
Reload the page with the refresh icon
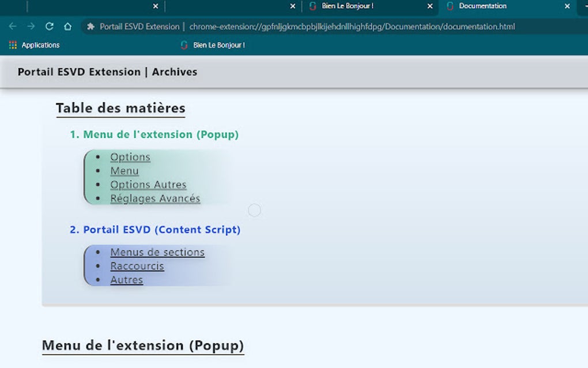pos(50,27)
